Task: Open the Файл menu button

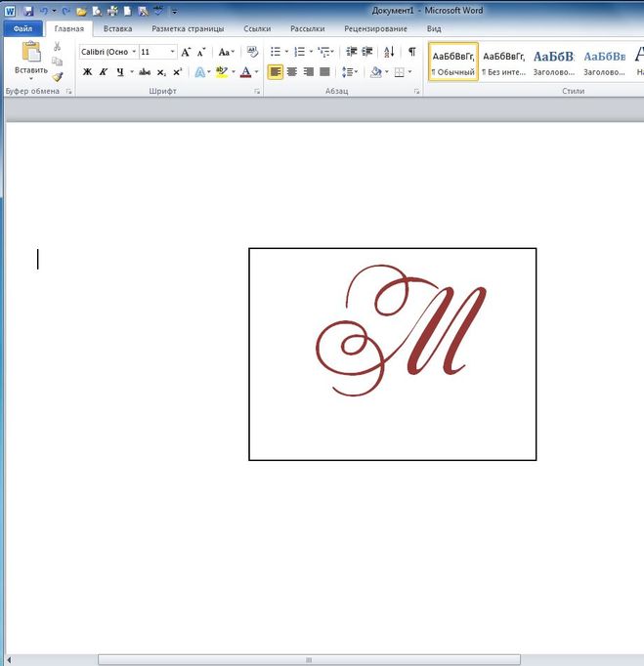Action: tap(22, 29)
